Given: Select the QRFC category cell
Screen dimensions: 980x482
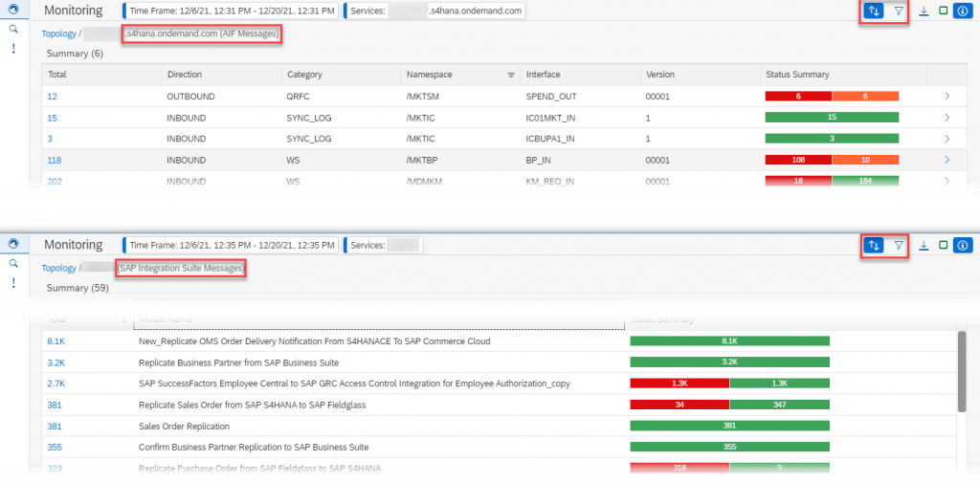Looking at the screenshot, I should pos(299,97).
